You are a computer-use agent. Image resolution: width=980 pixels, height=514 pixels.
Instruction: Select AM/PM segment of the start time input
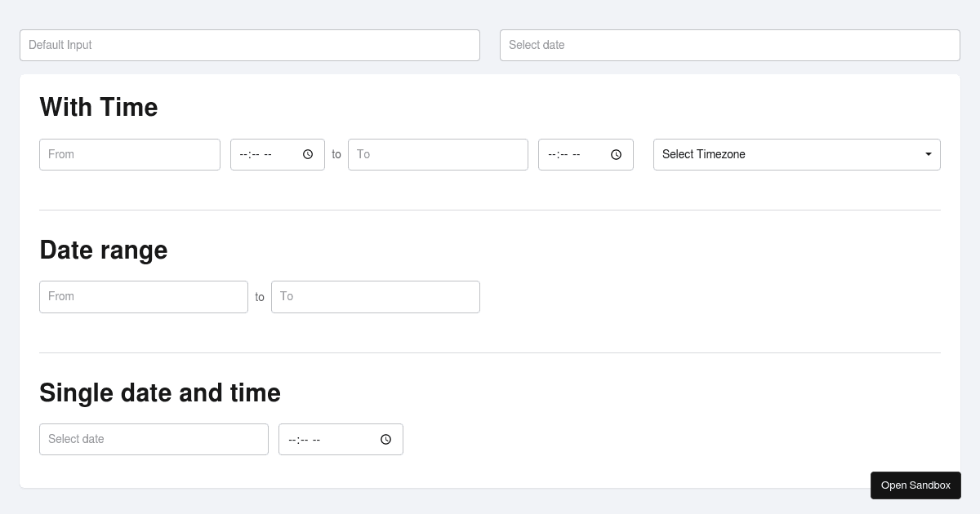click(x=268, y=154)
